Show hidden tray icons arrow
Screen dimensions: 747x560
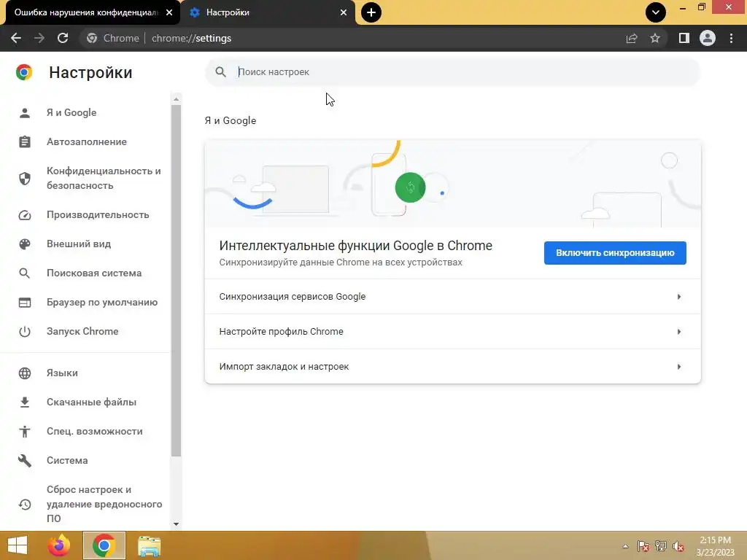[x=625, y=546]
